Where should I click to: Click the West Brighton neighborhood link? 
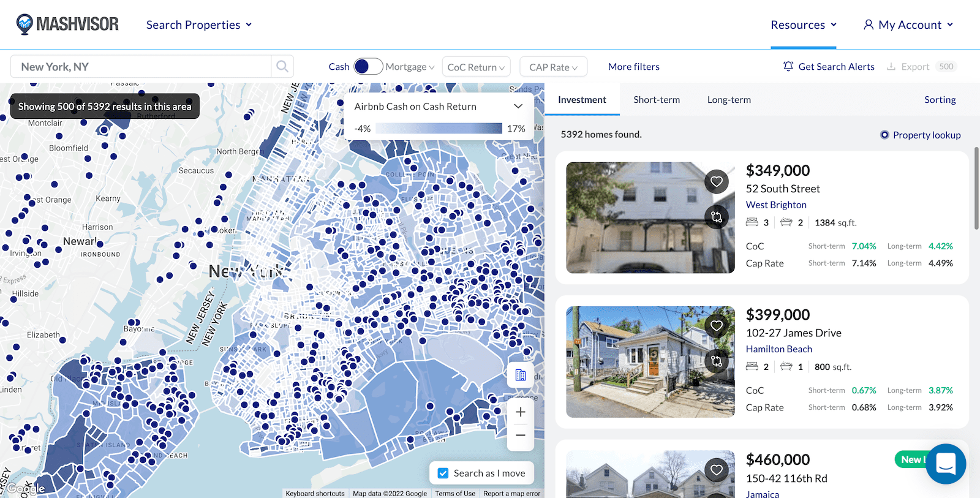(x=776, y=205)
